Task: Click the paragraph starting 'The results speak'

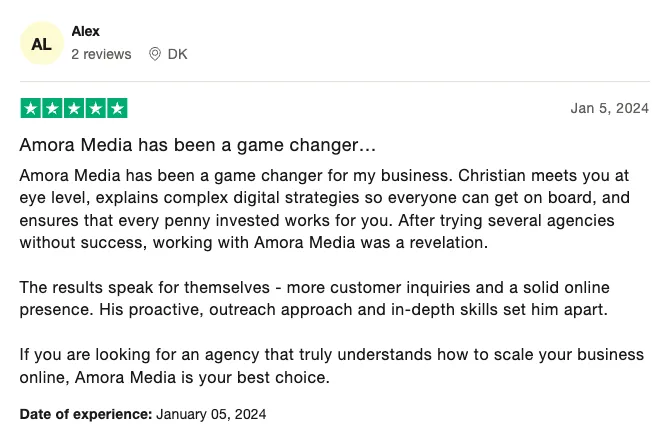Action: 314,298
